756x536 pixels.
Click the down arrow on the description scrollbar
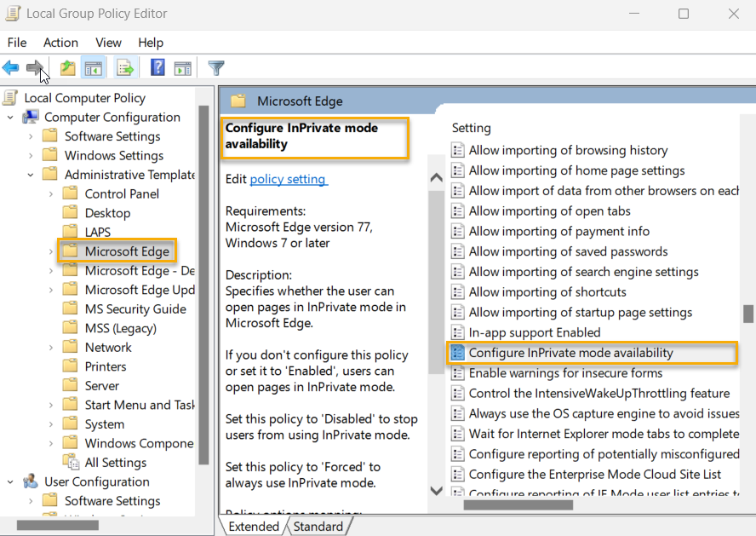[436, 491]
